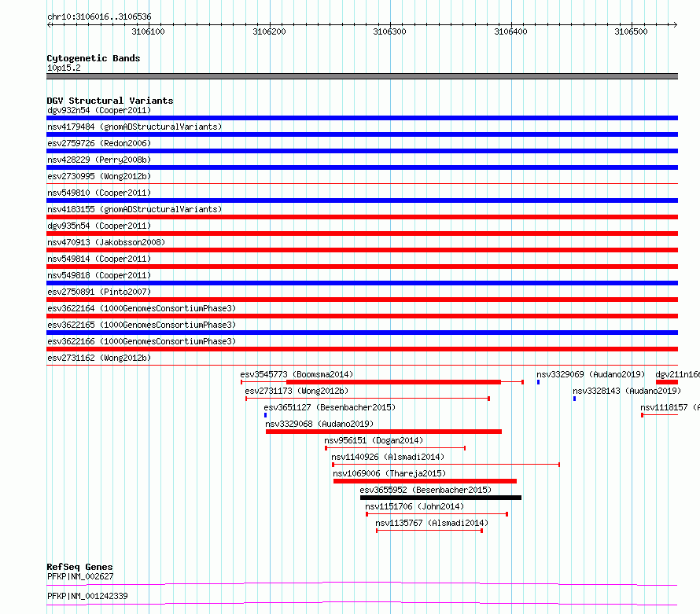Click nsv549810 (Cooper2011) label
Image resolution: width=700 pixels, height=614 pixels.
coord(99,193)
